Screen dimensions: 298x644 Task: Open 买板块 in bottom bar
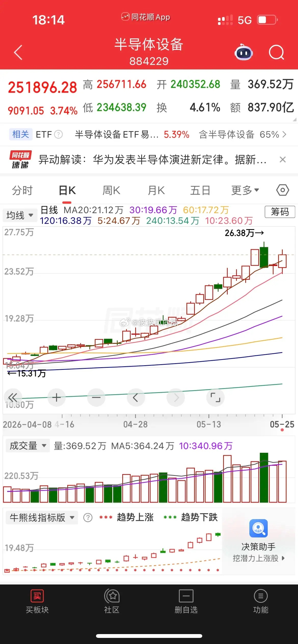[37, 601]
